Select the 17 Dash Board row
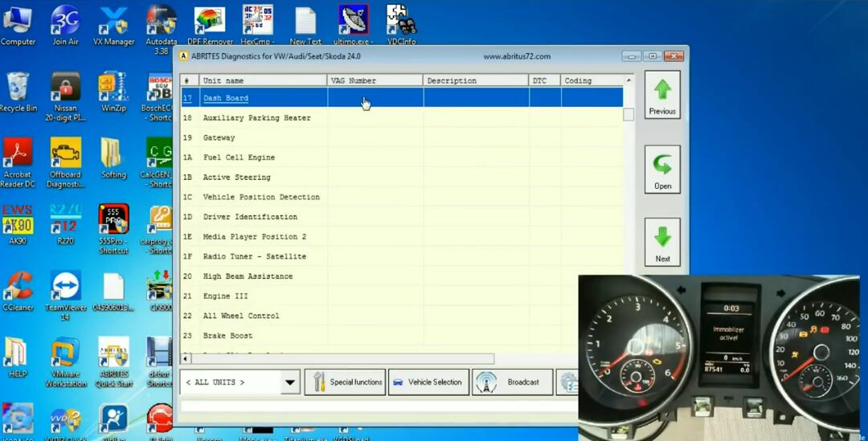 402,98
